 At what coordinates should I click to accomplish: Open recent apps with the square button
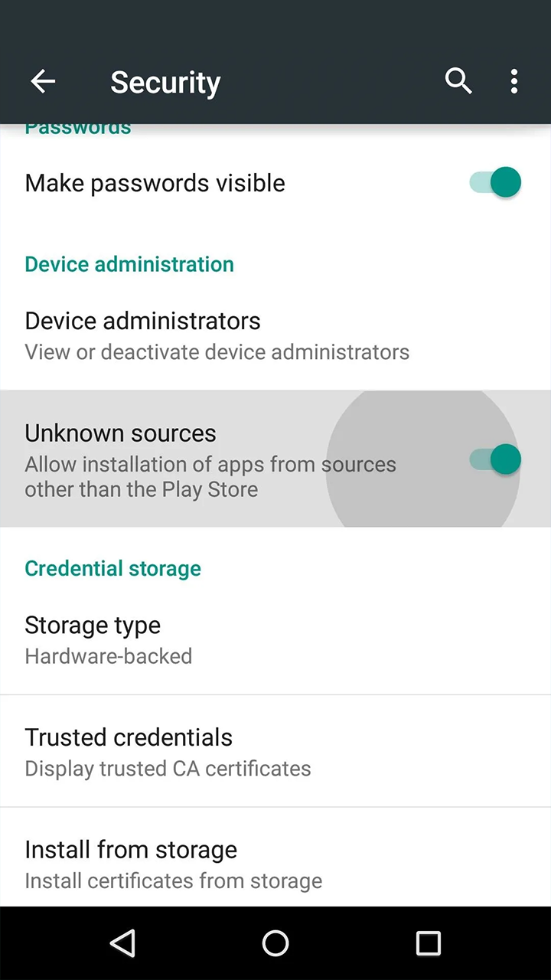point(428,943)
